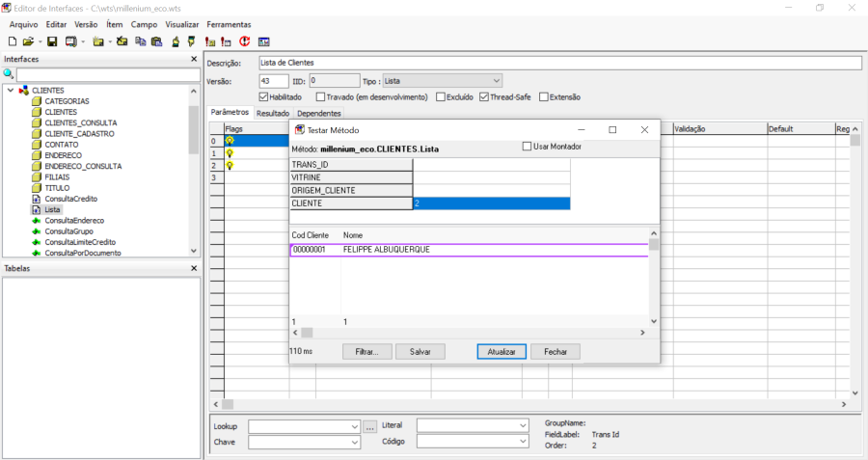Toggle the Thread-Safe checkbox
This screenshot has height=460, width=868.
click(x=484, y=96)
